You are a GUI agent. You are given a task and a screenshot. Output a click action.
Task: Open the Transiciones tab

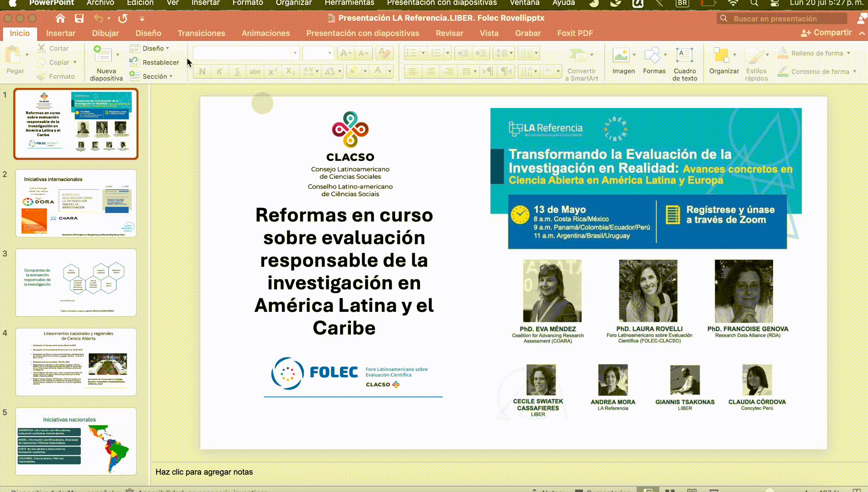coord(201,33)
